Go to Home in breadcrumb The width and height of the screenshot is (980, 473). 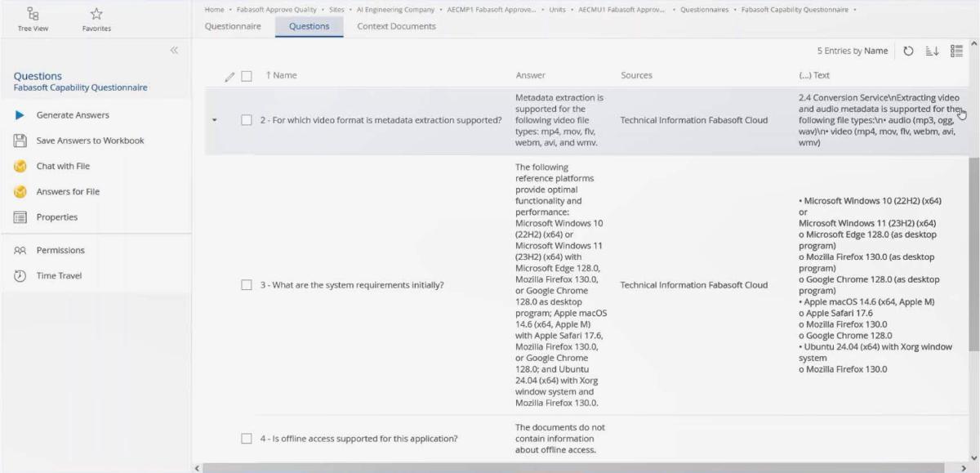(x=214, y=9)
